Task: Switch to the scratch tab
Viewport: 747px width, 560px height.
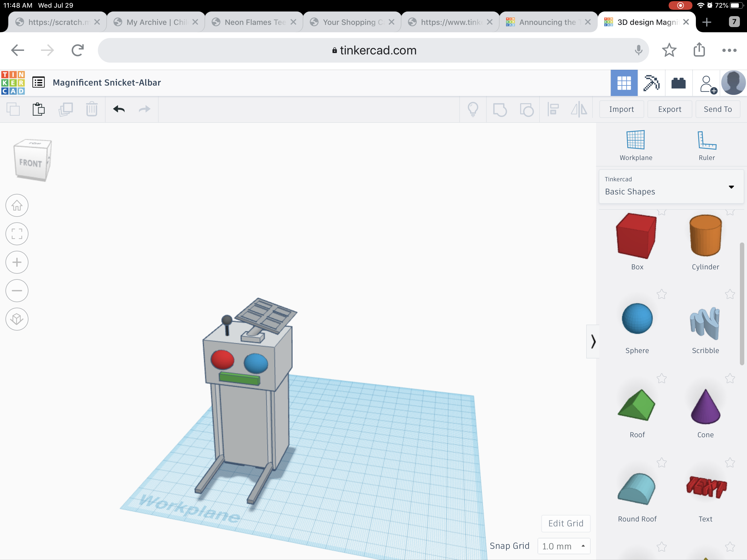Action: coord(58,22)
